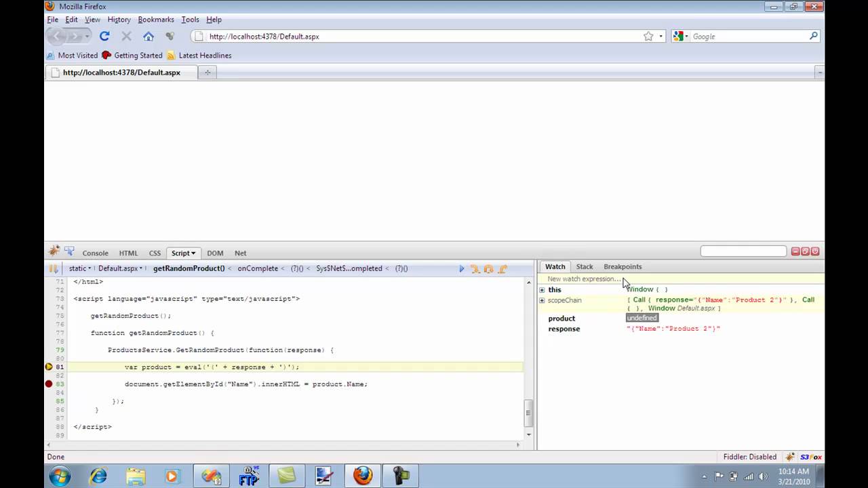Click the Firefox page reload icon

104,36
